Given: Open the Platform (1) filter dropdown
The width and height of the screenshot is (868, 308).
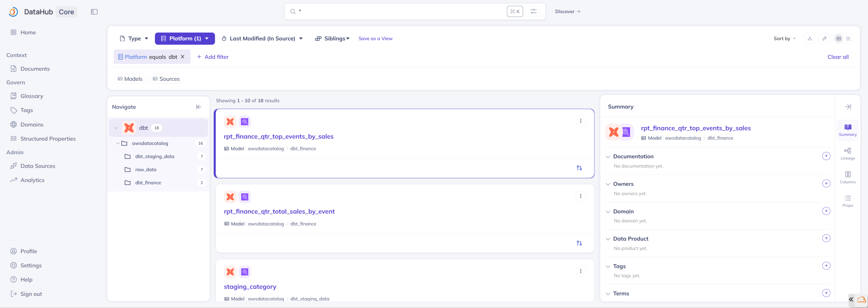Looking at the screenshot, I should pyautogui.click(x=185, y=39).
